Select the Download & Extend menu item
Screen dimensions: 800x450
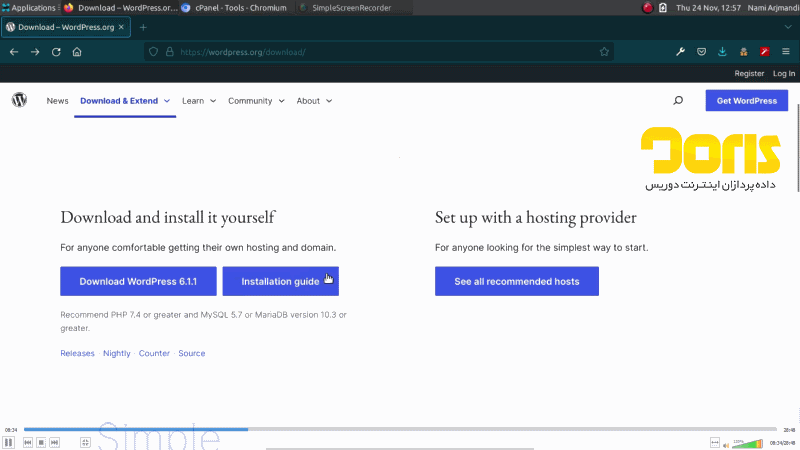[x=119, y=101]
